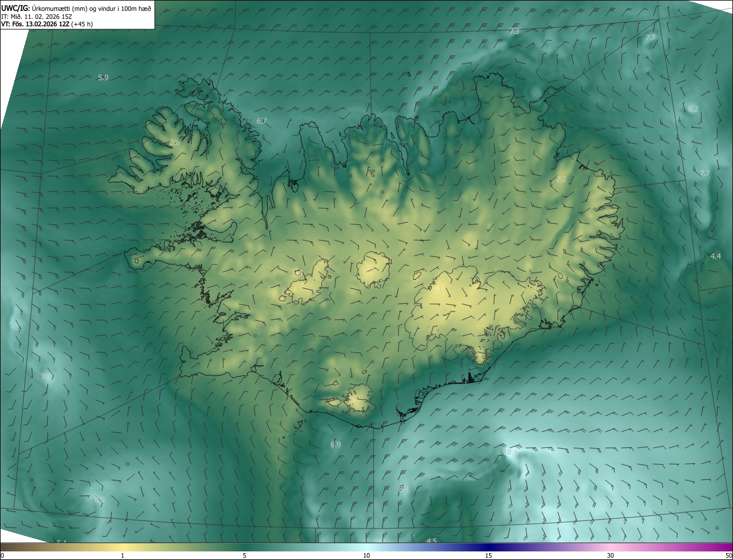Select the 15 tick label on the color scale

coord(488,555)
